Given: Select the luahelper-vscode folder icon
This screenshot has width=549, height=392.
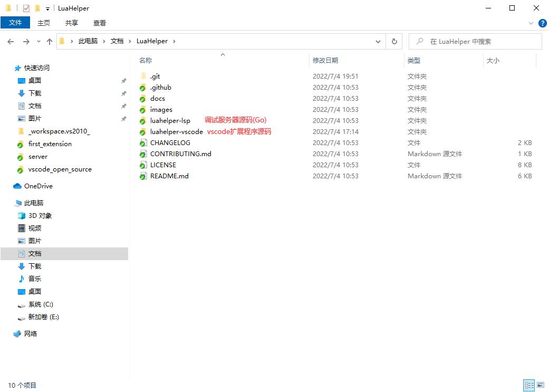Looking at the screenshot, I should pyautogui.click(x=143, y=132).
